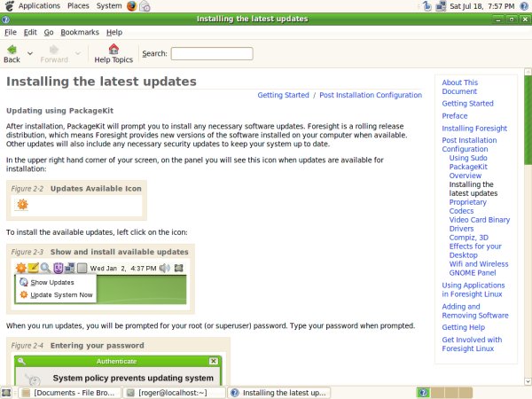Open Help Topics home icon
Screen dimensions: 532x399
point(113,53)
